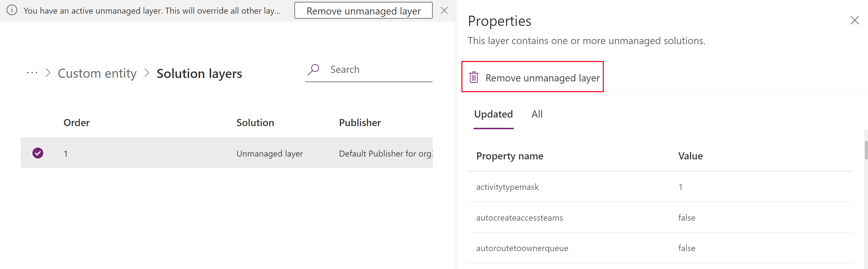Click the info icon in the notification banner
Screen dimensions: 868x269
point(12,10)
